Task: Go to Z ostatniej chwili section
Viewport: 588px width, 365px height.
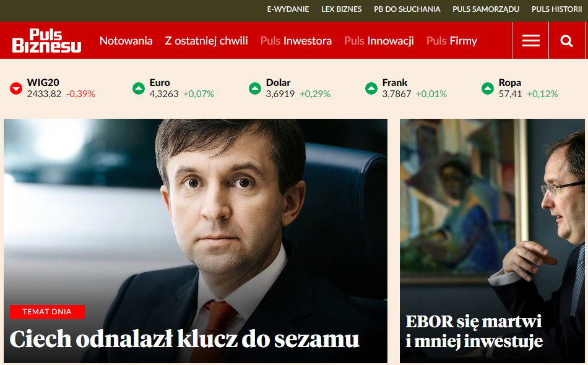Action: coord(206,41)
